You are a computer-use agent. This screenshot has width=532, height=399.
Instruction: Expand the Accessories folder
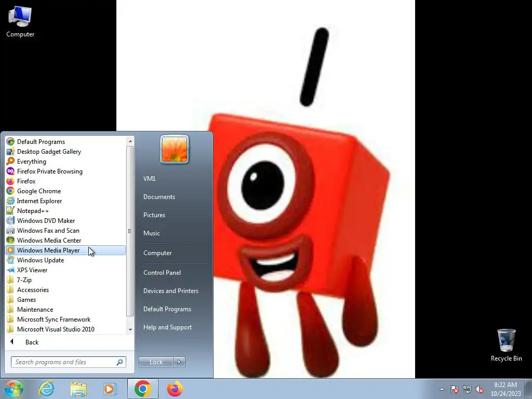pos(65,290)
